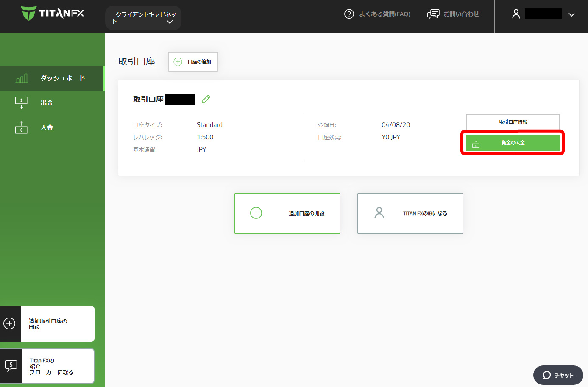
Task: Click the 出金 withdrawal icon
Action: [x=21, y=103]
